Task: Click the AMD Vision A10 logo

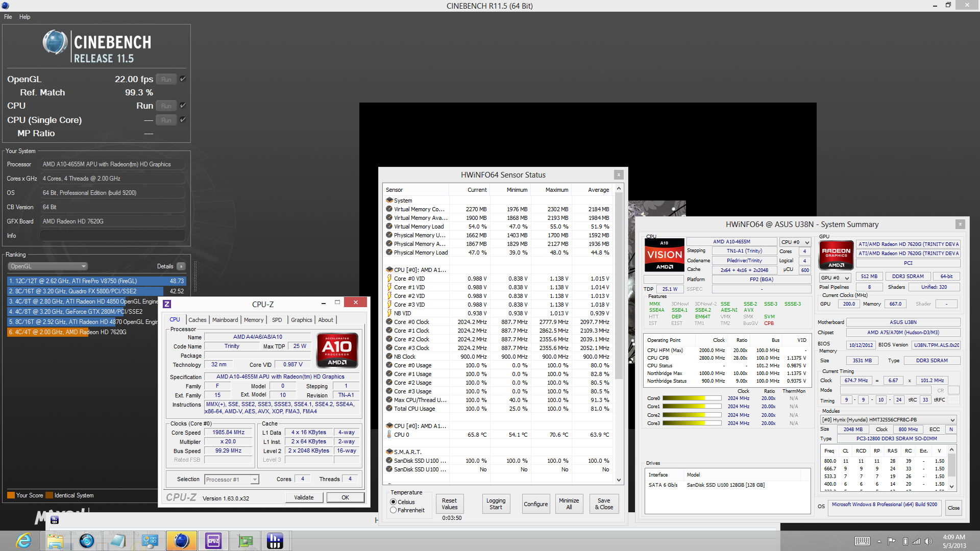Action: [x=665, y=255]
